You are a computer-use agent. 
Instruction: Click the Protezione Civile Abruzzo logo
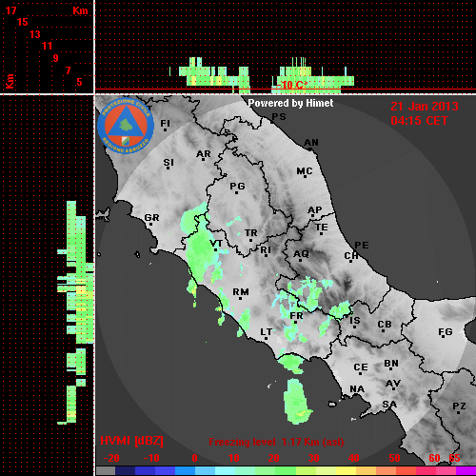pos(126,126)
